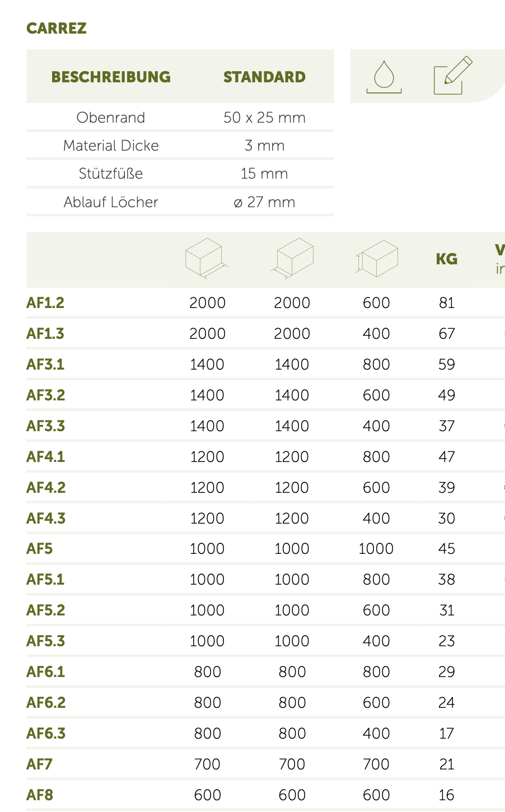Image resolution: width=505 pixels, height=812 pixels.
Task: Select the CARREZ section heading
Action: point(57,29)
